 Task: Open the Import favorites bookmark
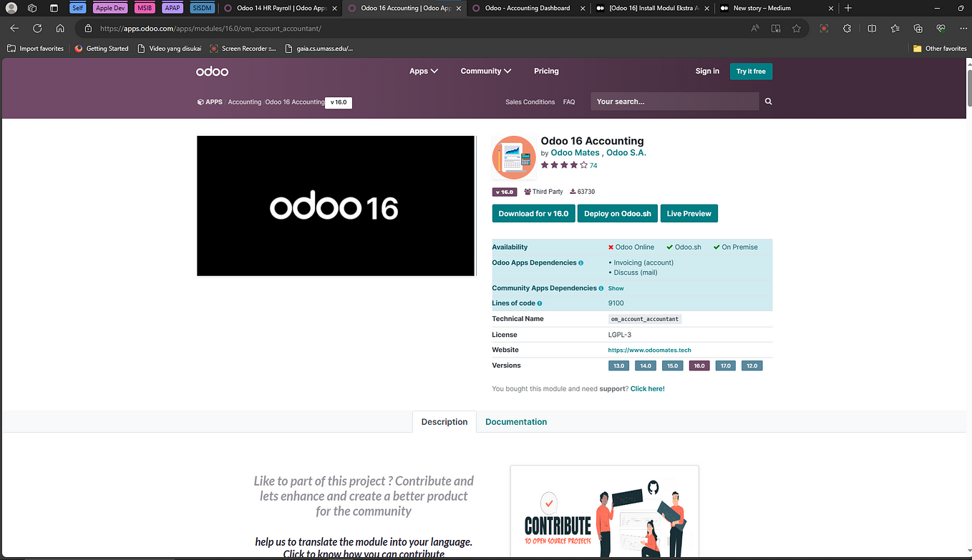[x=36, y=49]
